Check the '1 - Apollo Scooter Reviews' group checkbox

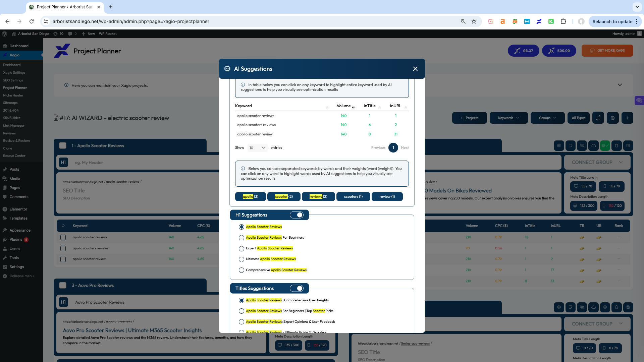63,145
